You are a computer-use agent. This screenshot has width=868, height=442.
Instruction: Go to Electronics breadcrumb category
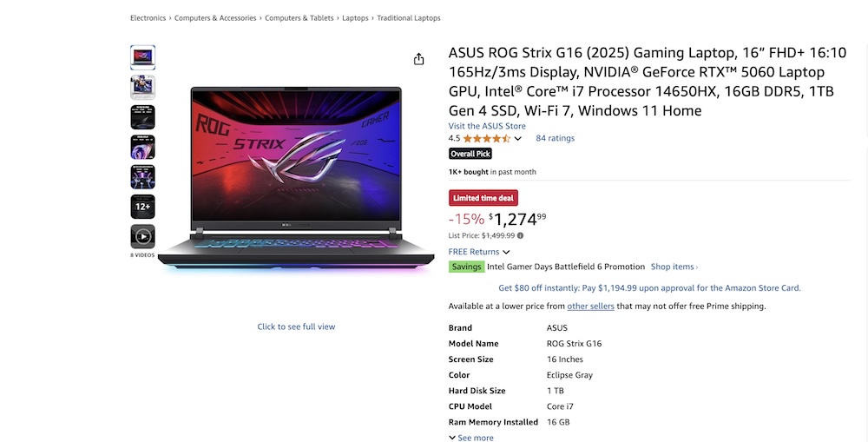click(148, 18)
